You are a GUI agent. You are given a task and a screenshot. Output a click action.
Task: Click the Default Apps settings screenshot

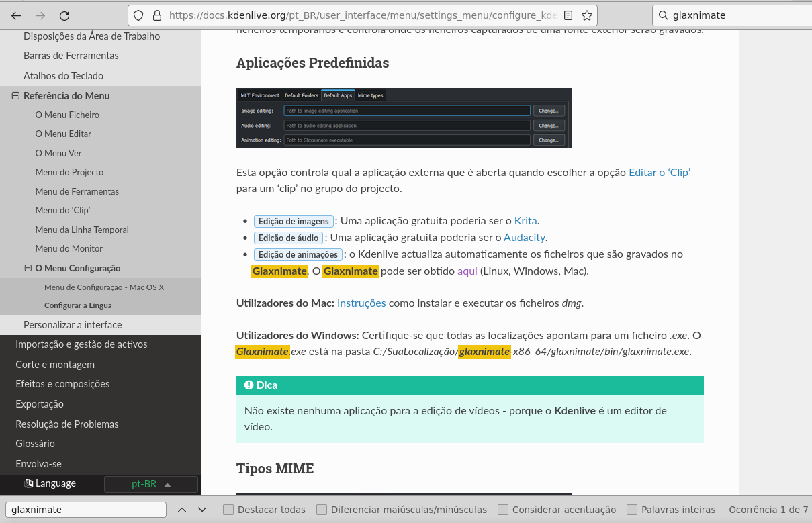tap(404, 118)
